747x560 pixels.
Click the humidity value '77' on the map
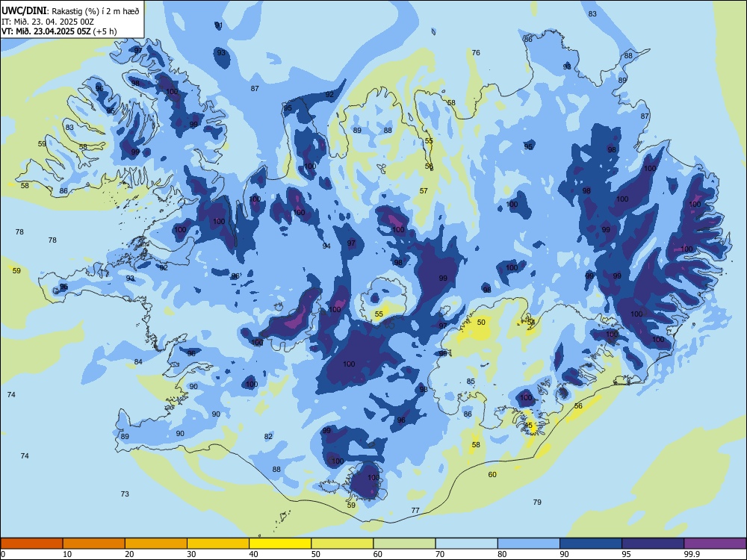tap(415, 511)
